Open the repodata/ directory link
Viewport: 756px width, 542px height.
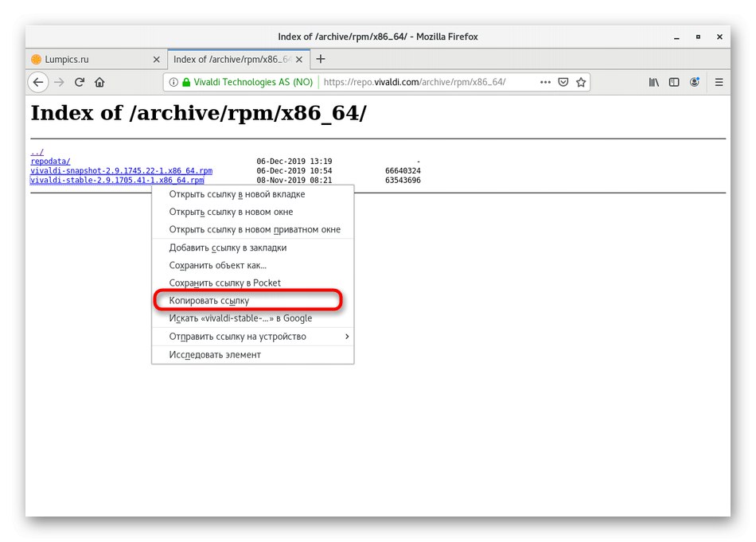[50, 161]
